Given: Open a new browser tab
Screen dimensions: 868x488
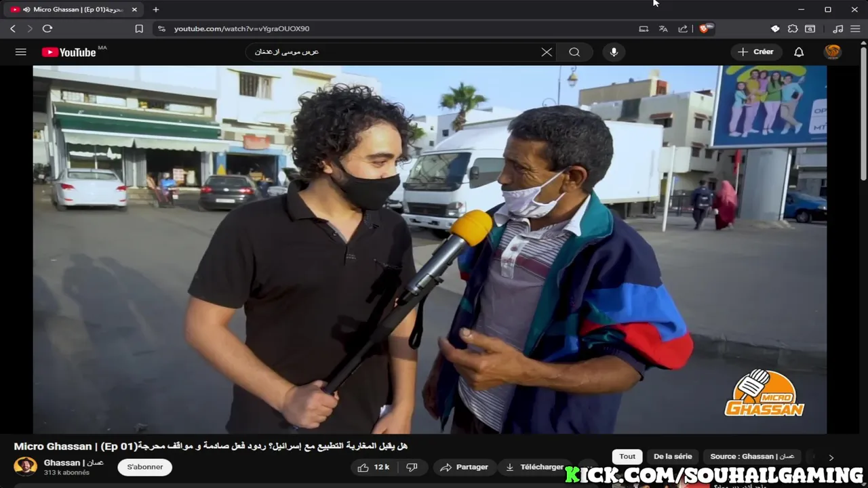Looking at the screenshot, I should coord(156,9).
